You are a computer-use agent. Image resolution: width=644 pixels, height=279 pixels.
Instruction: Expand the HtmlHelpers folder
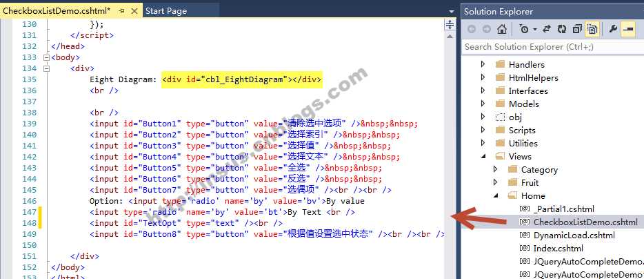coord(483,77)
